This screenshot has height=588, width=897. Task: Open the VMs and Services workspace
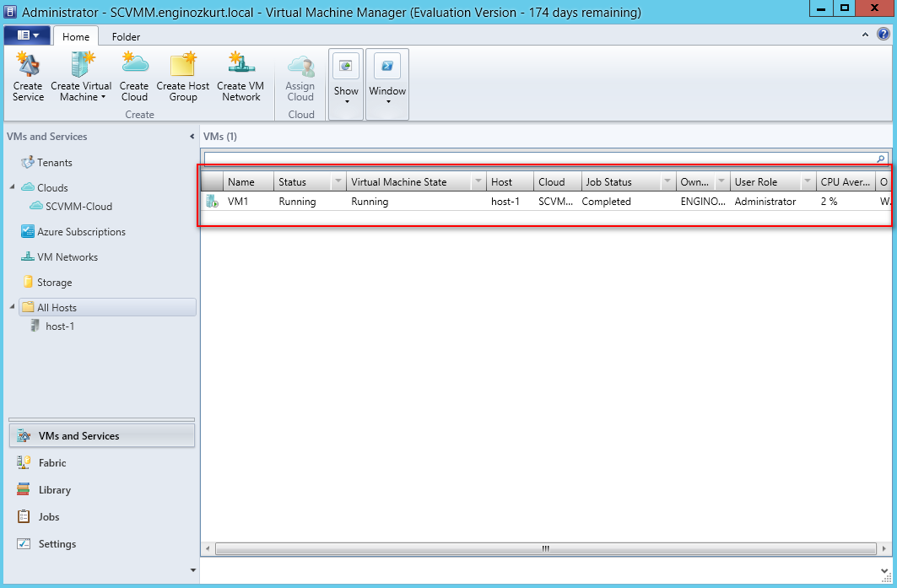102,436
